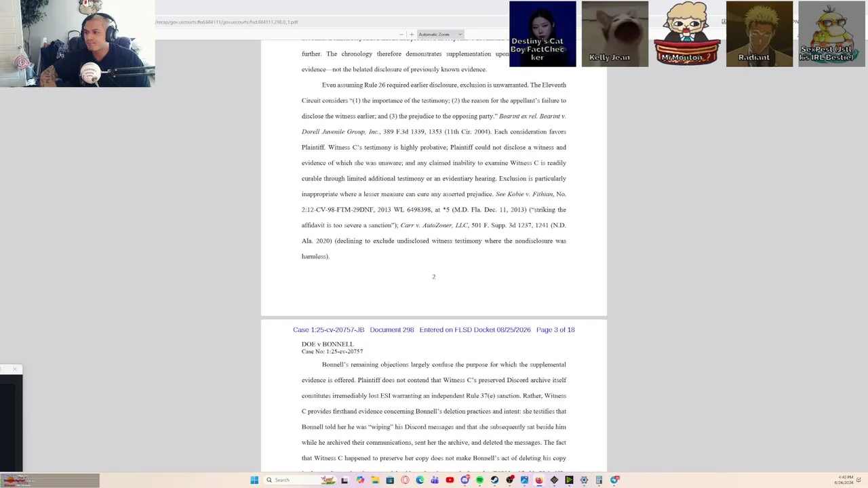Open Task View on the taskbar
Screen dimensions: 868x488
tap(344, 480)
